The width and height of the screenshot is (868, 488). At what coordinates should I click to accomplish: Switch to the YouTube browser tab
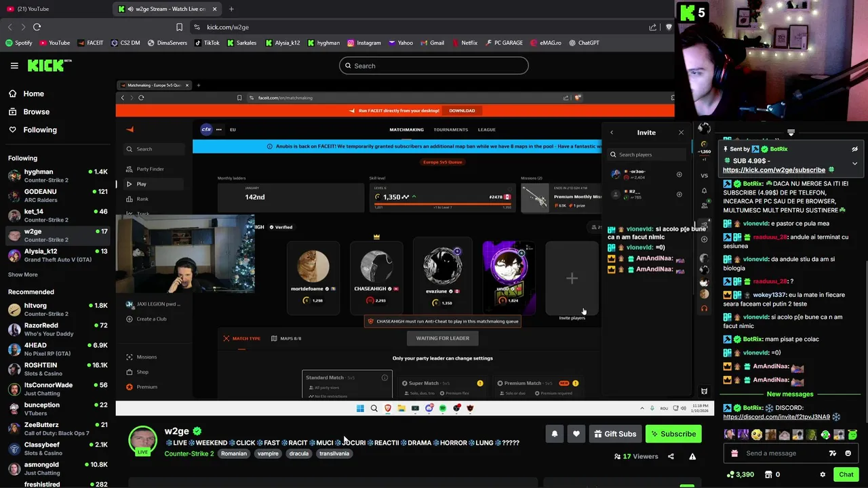point(54,9)
